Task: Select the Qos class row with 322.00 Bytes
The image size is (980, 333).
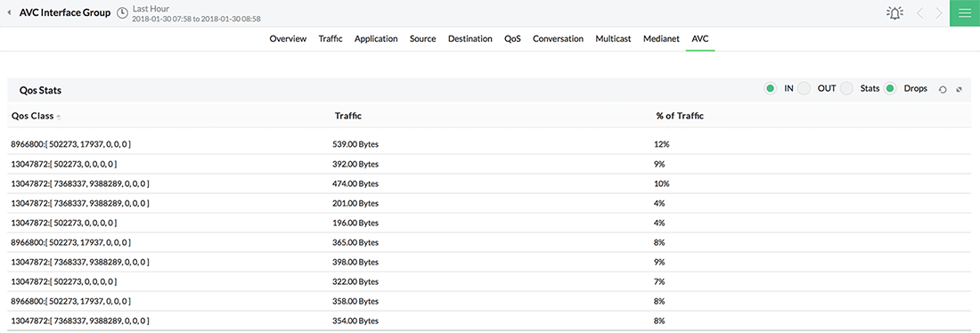Action: coord(490,281)
